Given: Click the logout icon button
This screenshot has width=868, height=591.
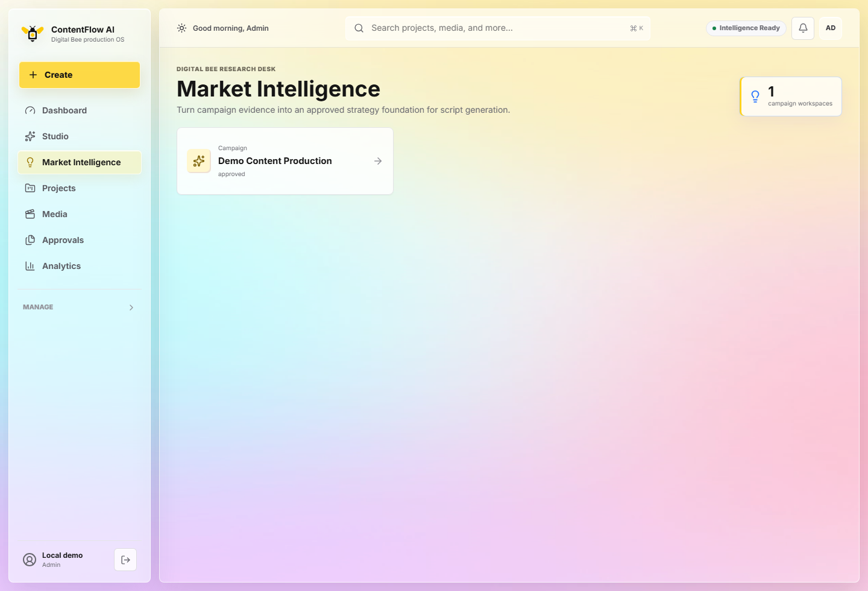Looking at the screenshot, I should click(125, 560).
